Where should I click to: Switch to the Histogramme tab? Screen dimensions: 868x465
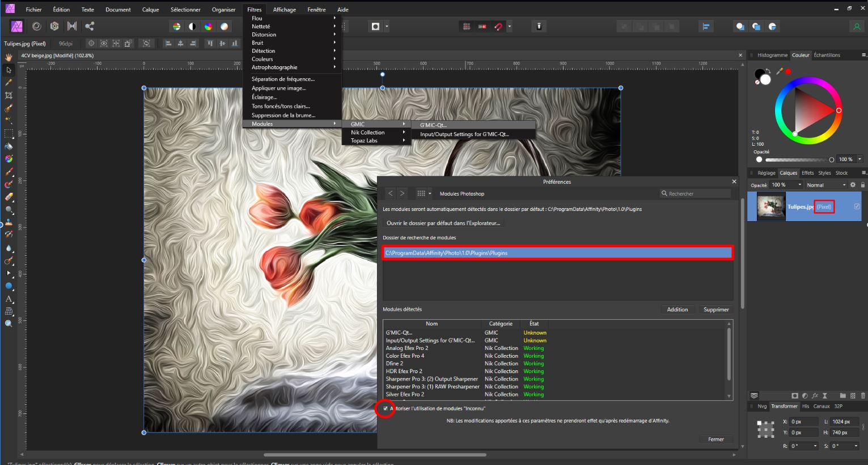point(772,55)
